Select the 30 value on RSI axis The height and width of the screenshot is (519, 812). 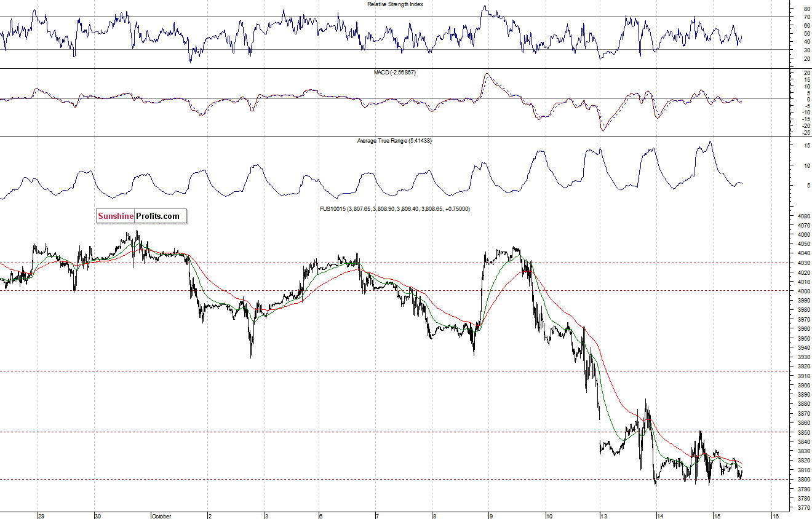(x=806, y=50)
